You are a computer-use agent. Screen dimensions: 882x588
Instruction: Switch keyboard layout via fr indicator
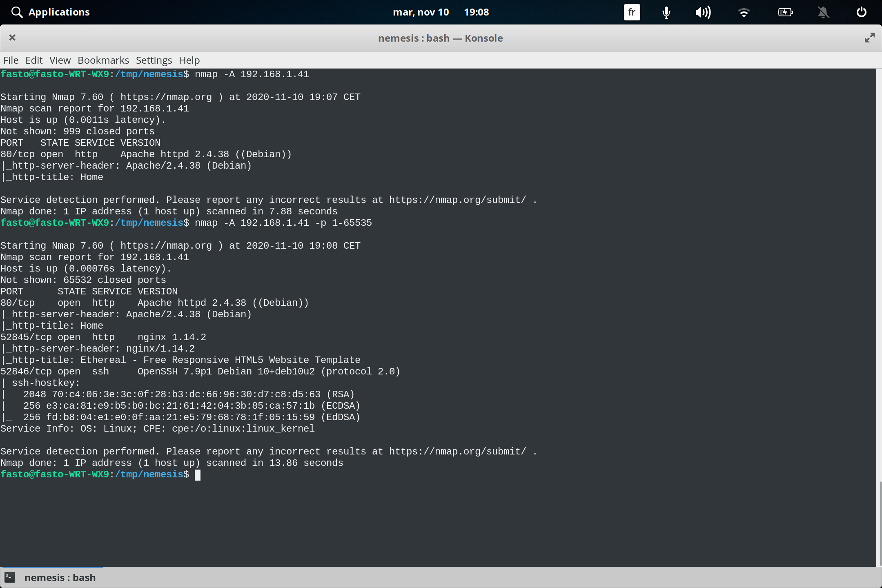coord(631,12)
